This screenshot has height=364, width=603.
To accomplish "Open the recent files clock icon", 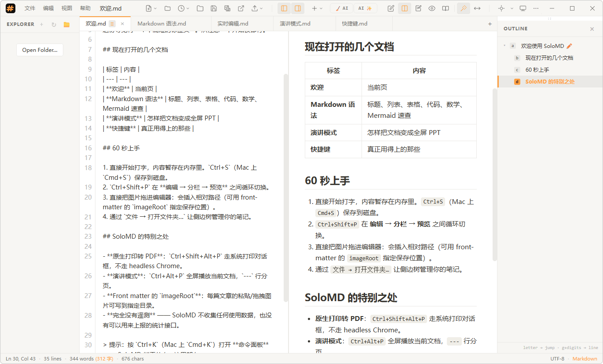I will pos(181,8).
